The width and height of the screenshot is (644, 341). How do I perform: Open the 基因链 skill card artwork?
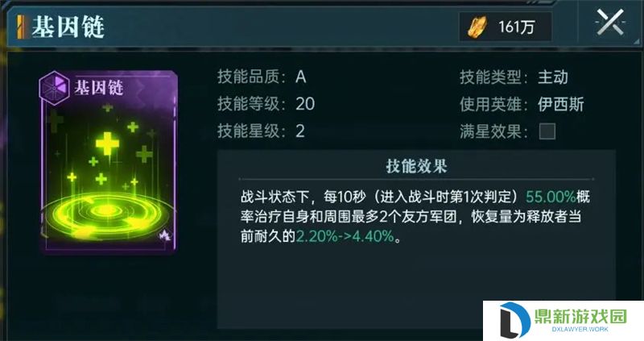point(109,161)
